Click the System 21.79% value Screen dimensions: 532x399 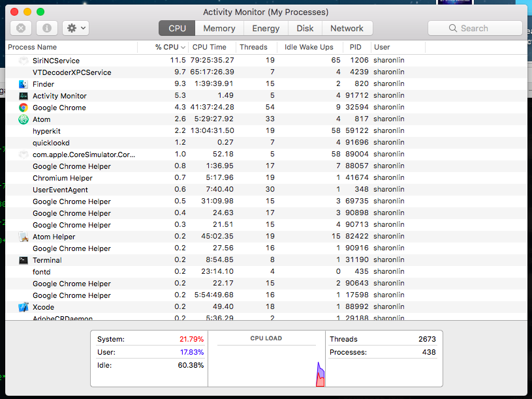[x=192, y=339]
